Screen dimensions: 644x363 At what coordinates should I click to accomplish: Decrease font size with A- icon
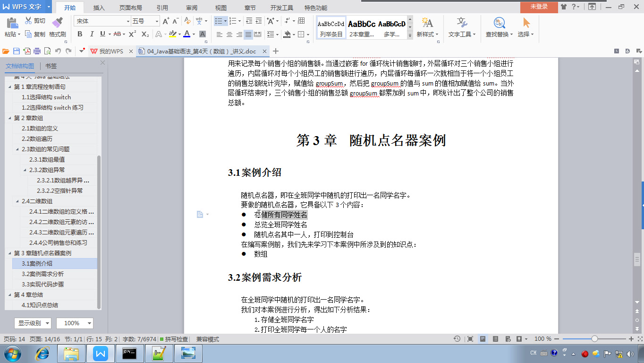(x=176, y=21)
